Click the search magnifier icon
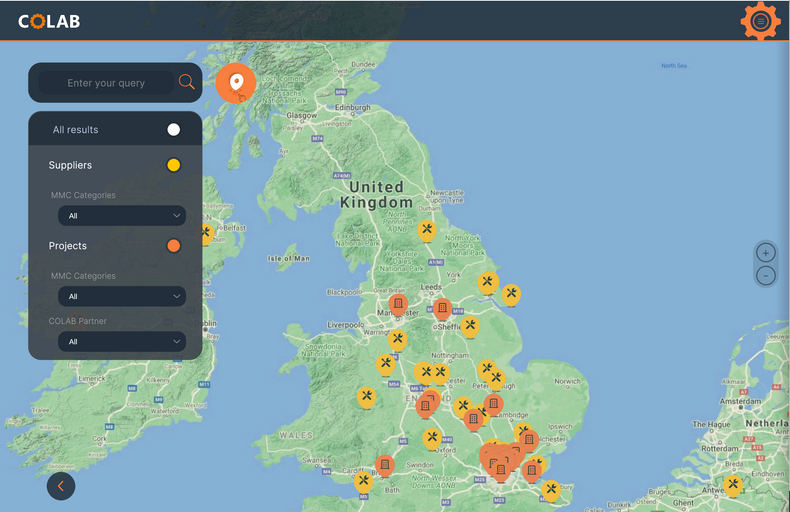This screenshot has height=512, width=790. [x=186, y=83]
